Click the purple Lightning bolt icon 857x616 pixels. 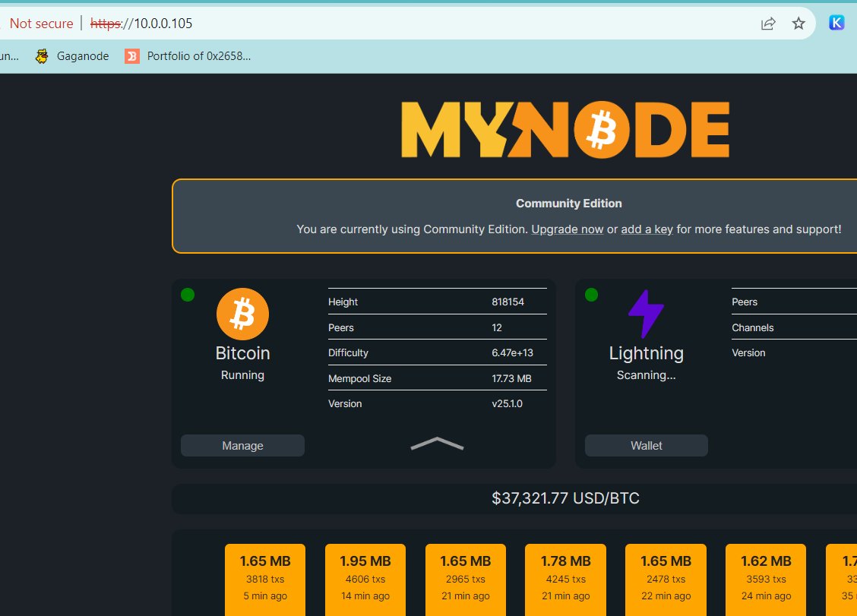point(646,314)
